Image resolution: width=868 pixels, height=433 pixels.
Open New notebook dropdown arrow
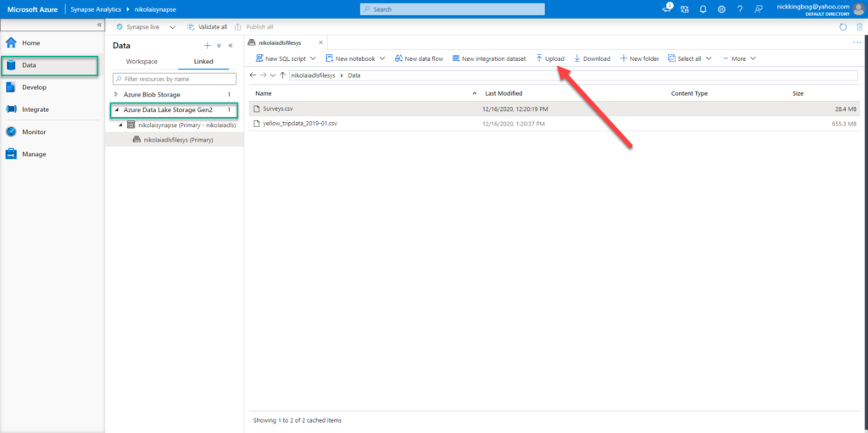click(382, 58)
